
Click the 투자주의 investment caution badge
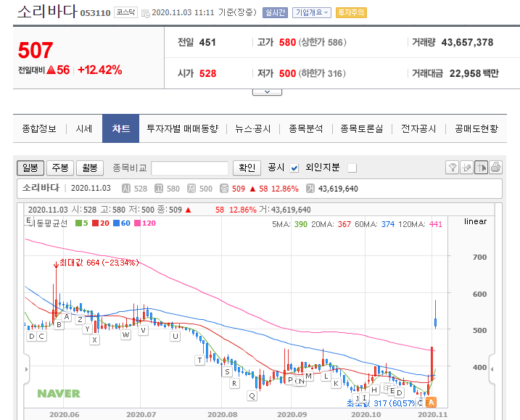351,12
